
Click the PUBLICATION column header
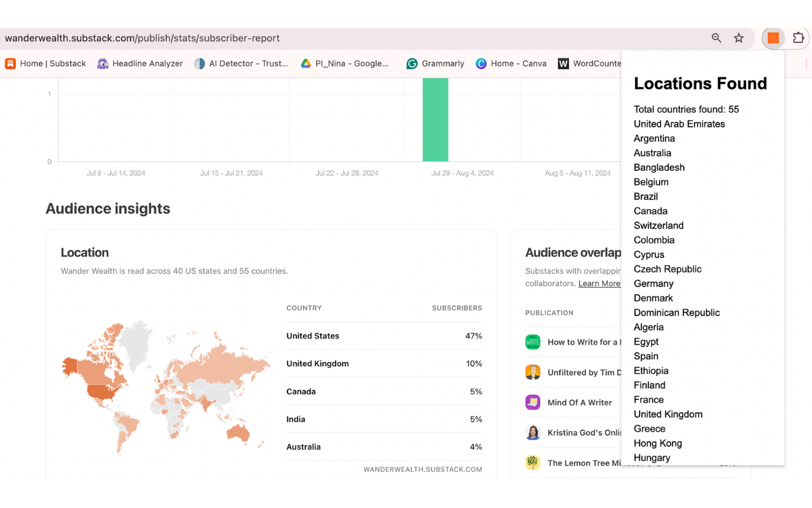click(x=549, y=313)
